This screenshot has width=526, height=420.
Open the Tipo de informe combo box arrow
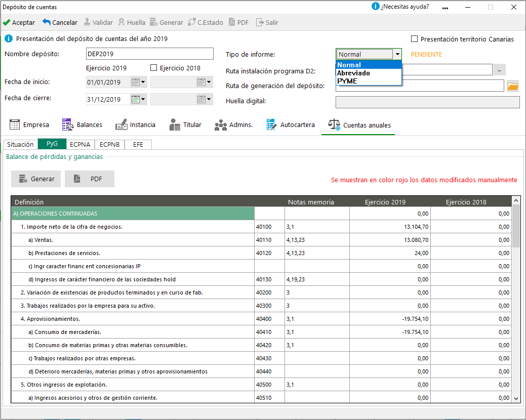click(x=397, y=54)
